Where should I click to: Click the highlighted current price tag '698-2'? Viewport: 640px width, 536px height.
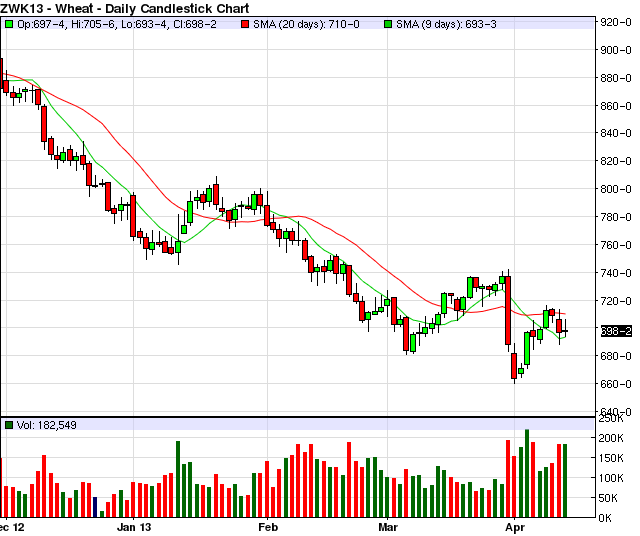[x=616, y=331]
